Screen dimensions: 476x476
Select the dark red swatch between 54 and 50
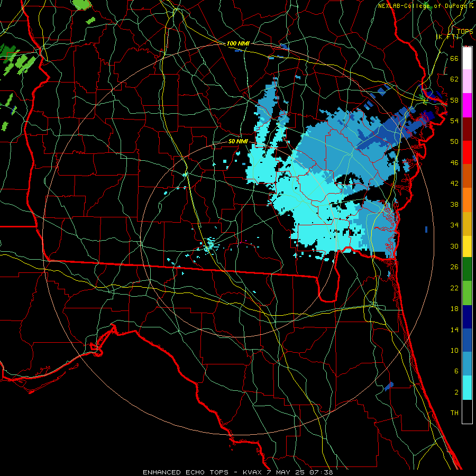click(x=467, y=129)
